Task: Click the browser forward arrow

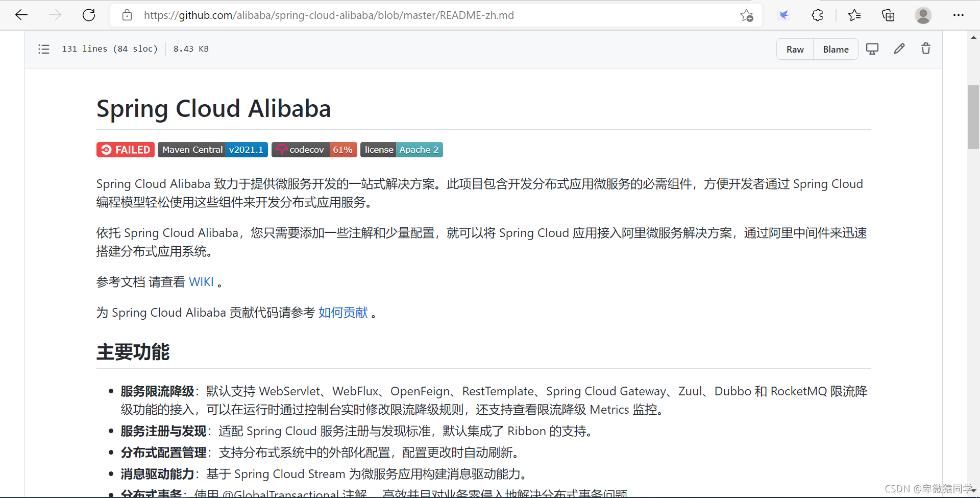Action: point(55,15)
